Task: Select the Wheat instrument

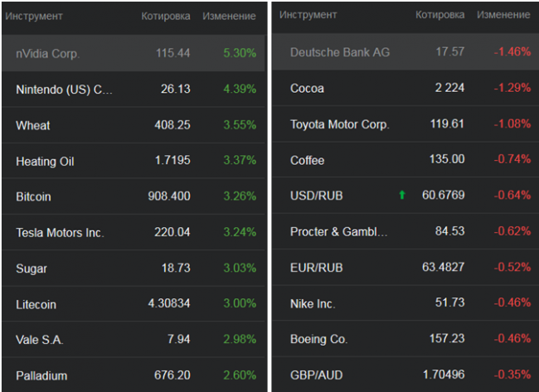Action: [x=33, y=125]
